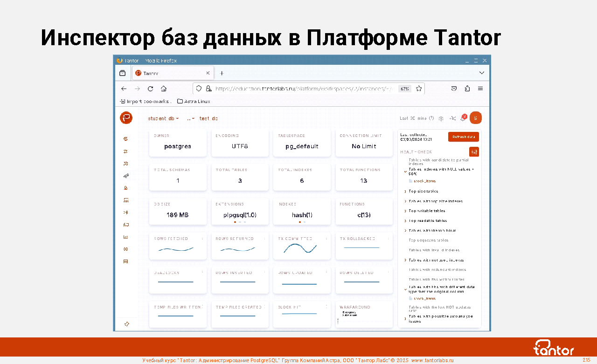Click the 67% zoom level indicator
597x364 pixels.
point(405,89)
